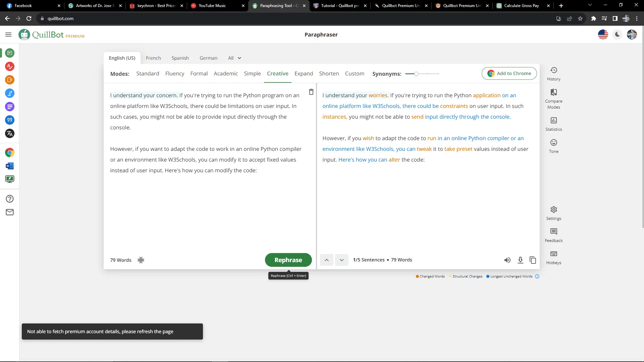644x362 pixels.
Task: Copy the paraphrased text with copy icon
Action: [533, 260]
